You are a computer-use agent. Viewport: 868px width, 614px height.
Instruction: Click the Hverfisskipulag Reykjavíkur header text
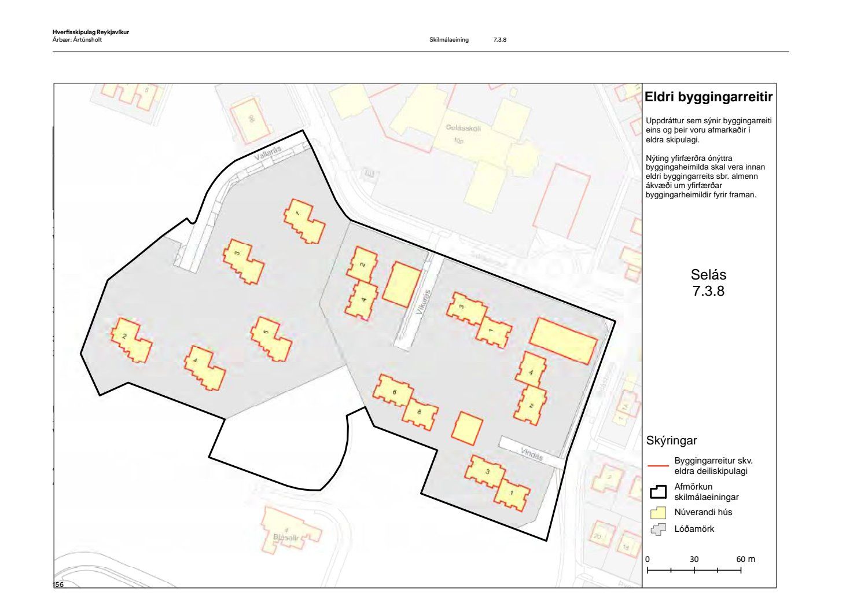click(90, 32)
